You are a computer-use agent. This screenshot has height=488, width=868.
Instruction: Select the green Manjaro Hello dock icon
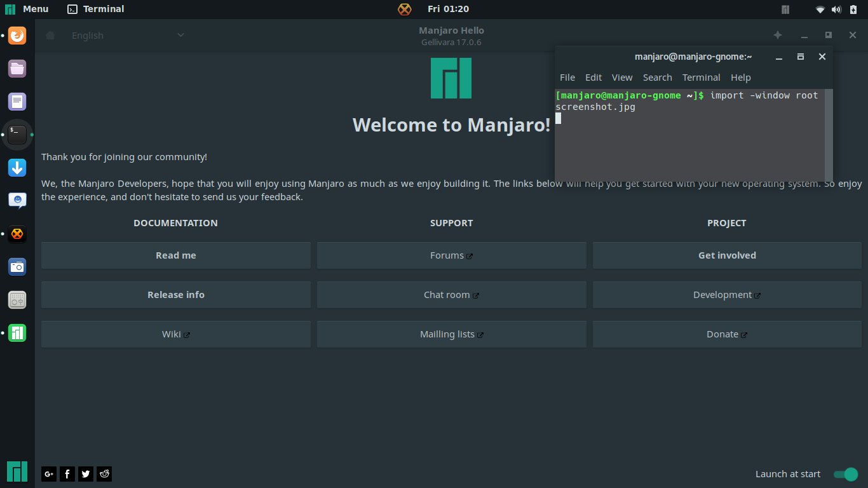(17, 333)
